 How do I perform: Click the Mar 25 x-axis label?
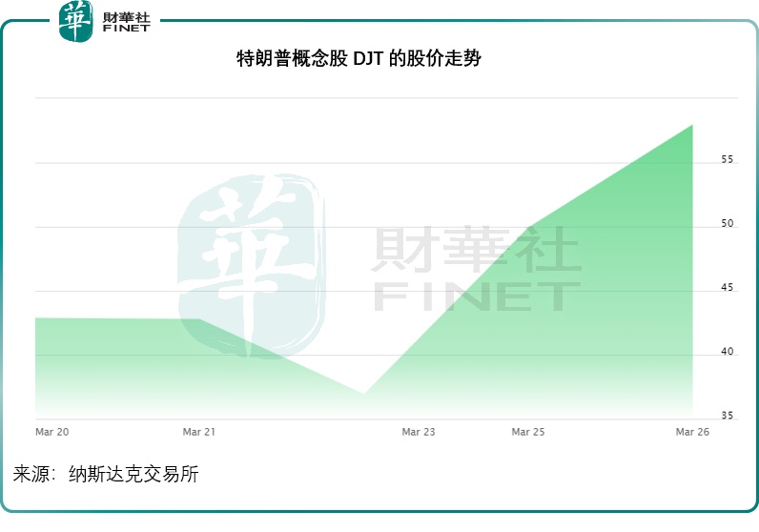[x=528, y=432]
